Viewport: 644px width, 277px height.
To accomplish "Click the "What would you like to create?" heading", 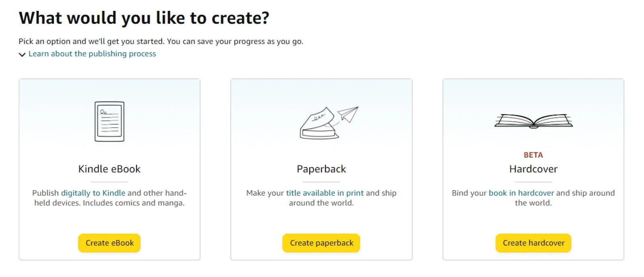I will 144,18.
